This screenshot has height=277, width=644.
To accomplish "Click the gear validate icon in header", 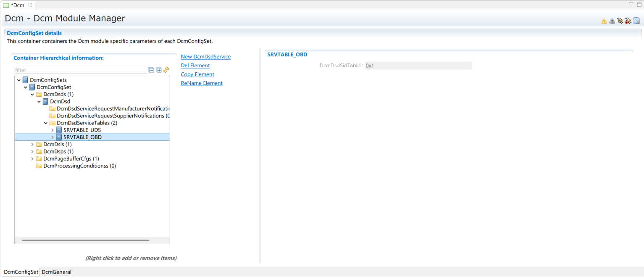I will pyautogui.click(x=620, y=21).
